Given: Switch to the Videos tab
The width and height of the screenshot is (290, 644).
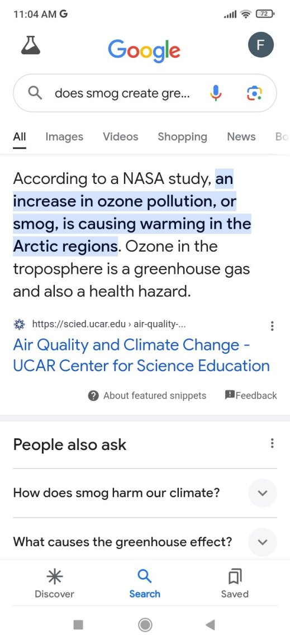Looking at the screenshot, I should pos(120,137).
